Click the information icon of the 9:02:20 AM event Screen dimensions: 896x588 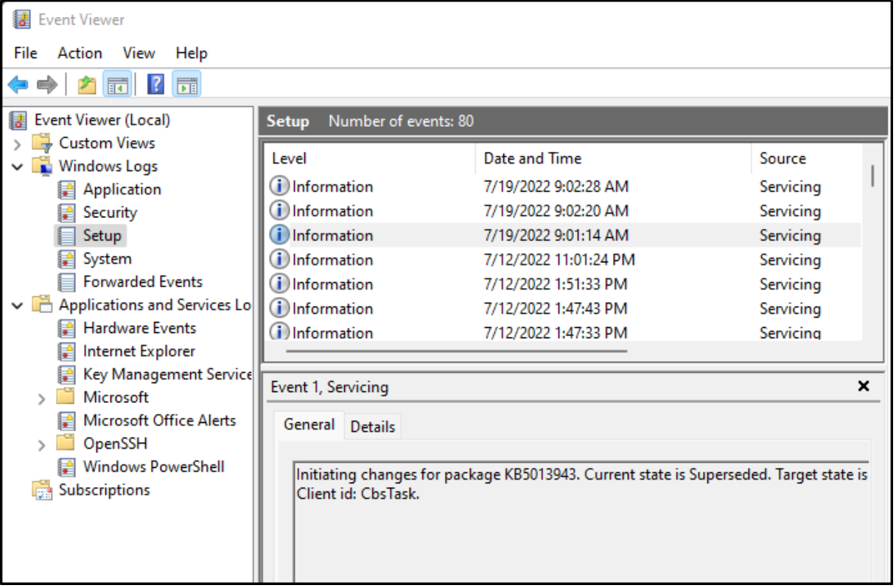(x=279, y=211)
